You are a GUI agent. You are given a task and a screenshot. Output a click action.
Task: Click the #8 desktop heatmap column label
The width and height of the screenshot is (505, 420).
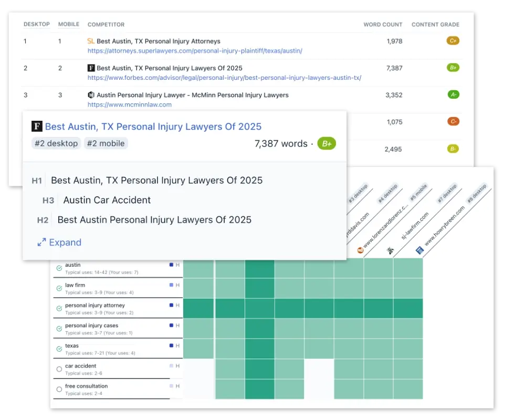477,194
